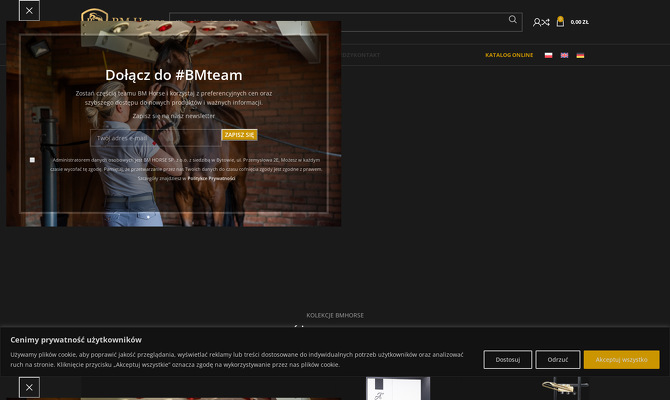This screenshot has width=670, height=400.
Task: Switch language to German flag
Action: (580, 55)
